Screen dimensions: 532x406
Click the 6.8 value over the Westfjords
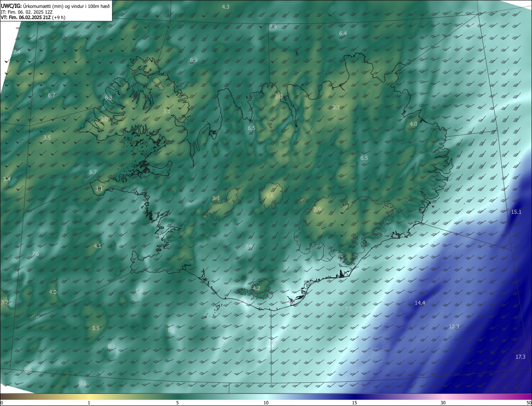coord(108,98)
